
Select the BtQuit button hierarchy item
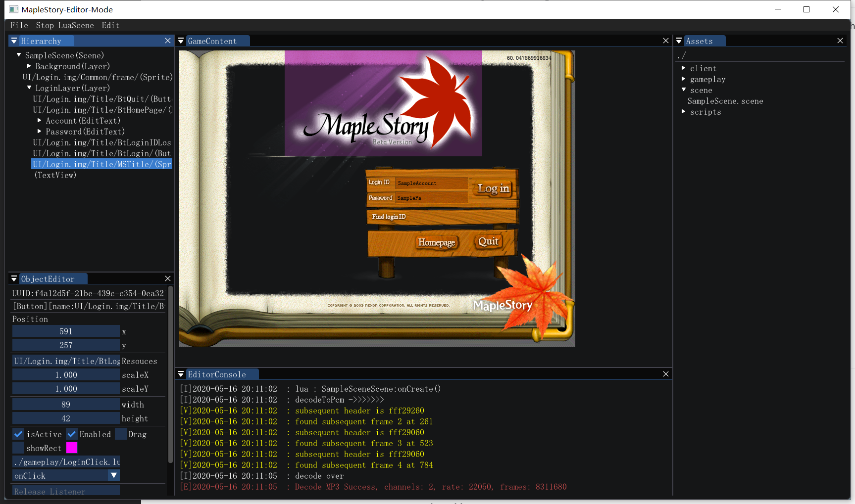click(102, 99)
